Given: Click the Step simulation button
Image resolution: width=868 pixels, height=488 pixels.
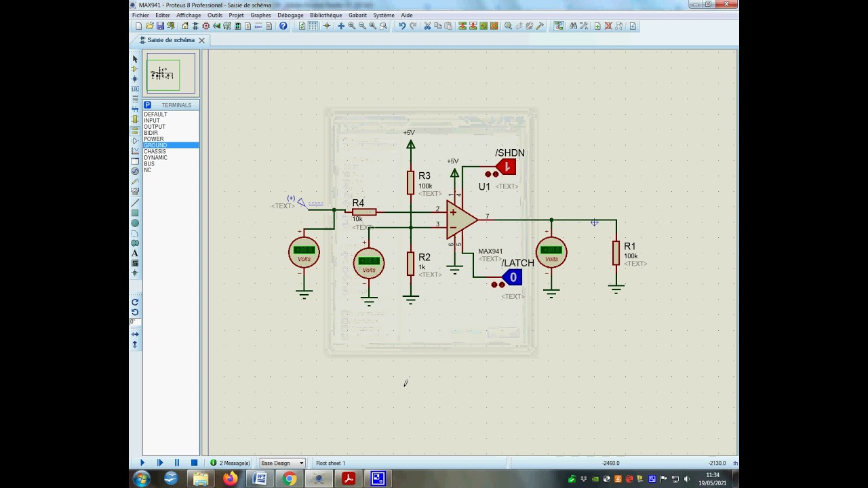Looking at the screenshot, I should point(160,463).
